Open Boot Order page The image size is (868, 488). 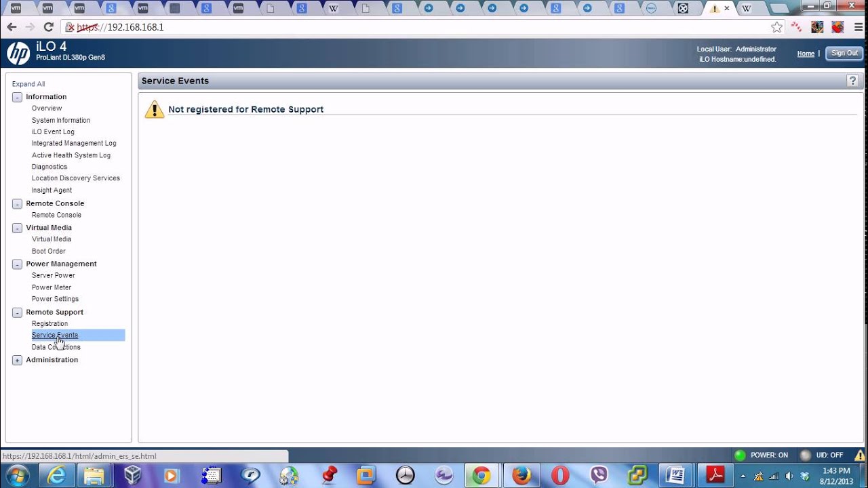pos(49,251)
